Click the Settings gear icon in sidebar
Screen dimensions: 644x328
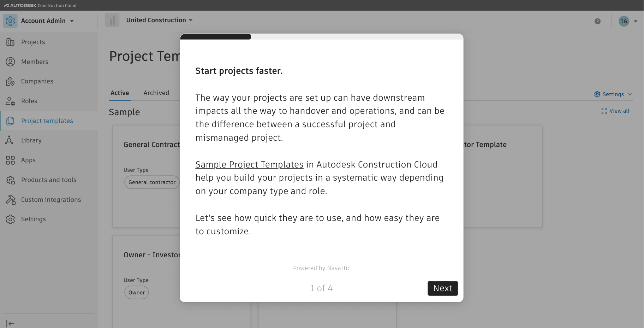[10, 219]
